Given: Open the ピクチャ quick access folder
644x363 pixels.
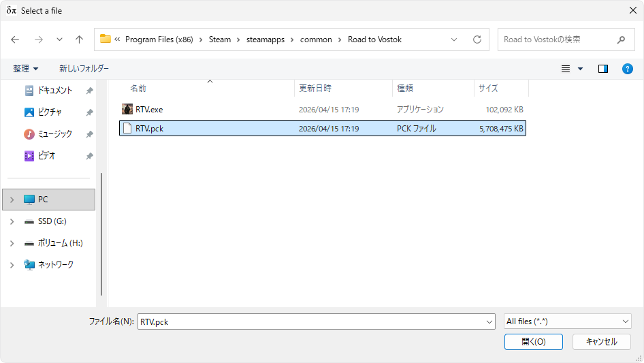Looking at the screenshot, I should click(x=50, y=112).
